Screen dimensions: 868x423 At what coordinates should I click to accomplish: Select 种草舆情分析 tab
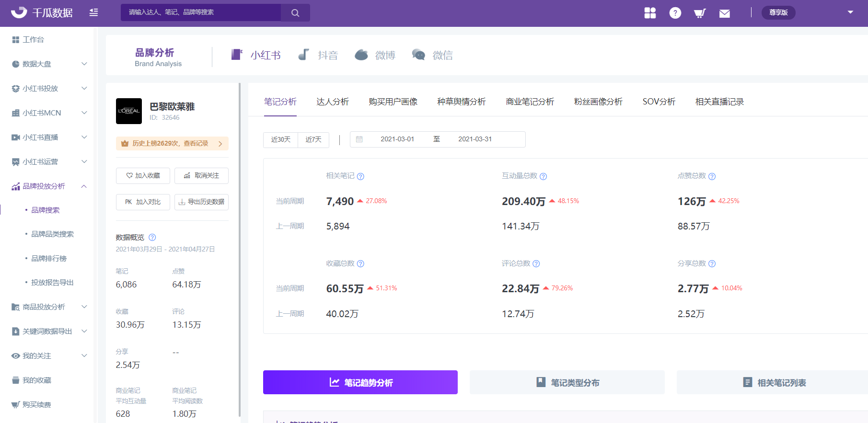(462, 102)
